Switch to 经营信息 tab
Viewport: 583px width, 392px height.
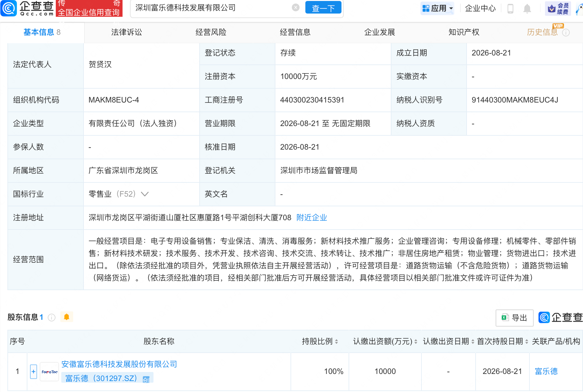pyautogui.click(x=295, y=32)
